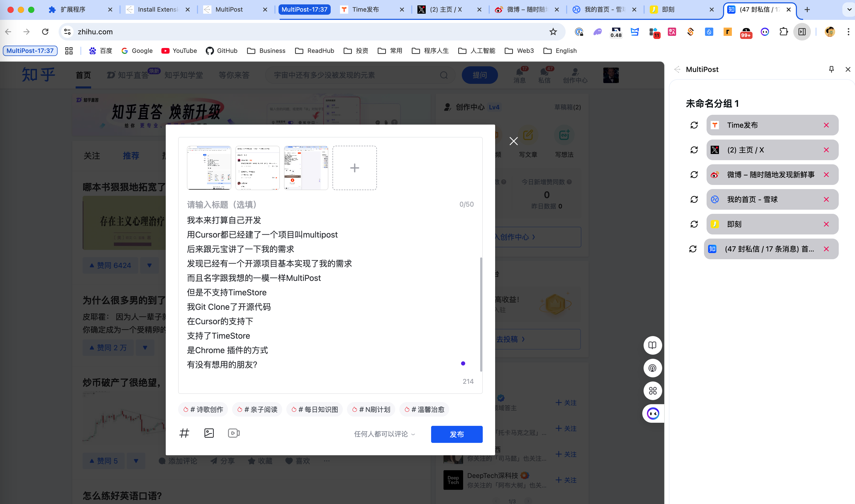Switch to the Time发布 browser tab
The width and height of the screenshot is (855, 504).
tap(372, 10)
